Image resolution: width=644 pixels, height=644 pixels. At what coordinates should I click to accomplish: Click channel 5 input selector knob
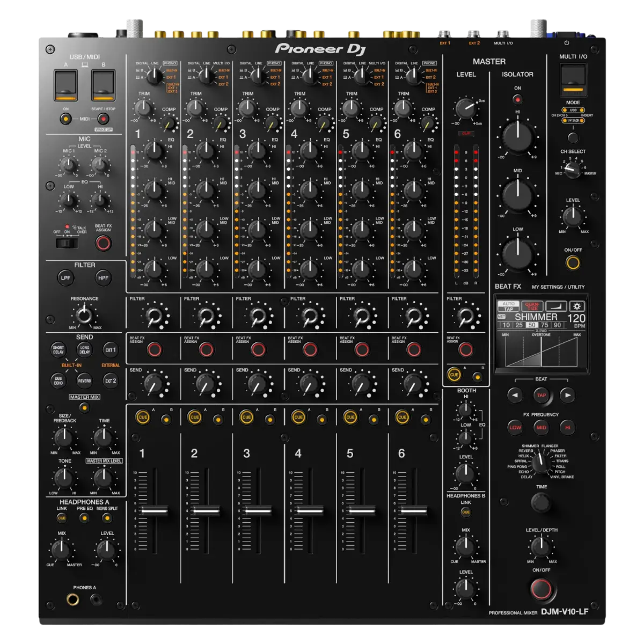(x=362, y=76)
